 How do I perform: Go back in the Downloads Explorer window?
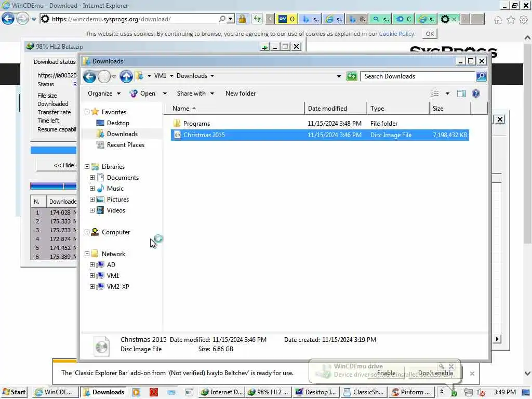(x=89, y=77)
